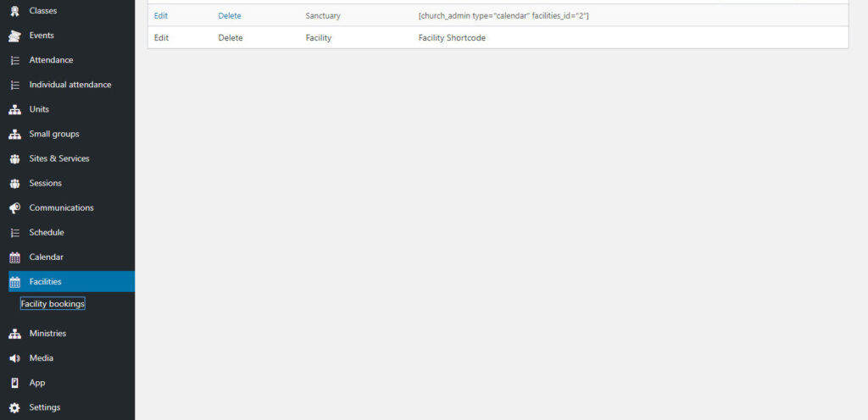Go to the Sessions menu entry
Screen dimensions: 868x420
(45, 183)
